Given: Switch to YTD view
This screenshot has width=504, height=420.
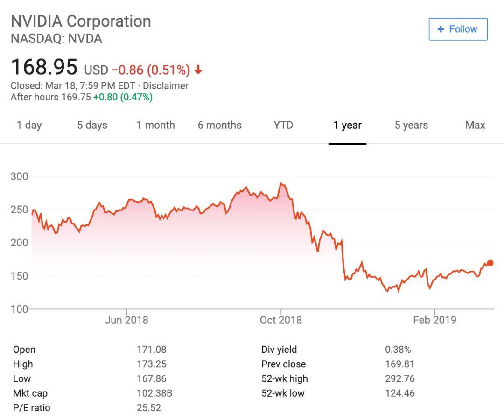Looking at the screenshot, I should 283,125.
